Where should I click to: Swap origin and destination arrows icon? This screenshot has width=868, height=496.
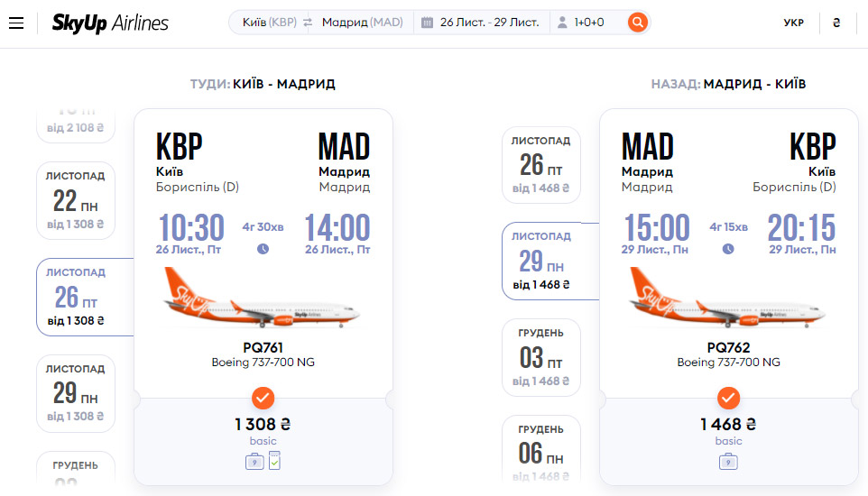coord(308,23)
